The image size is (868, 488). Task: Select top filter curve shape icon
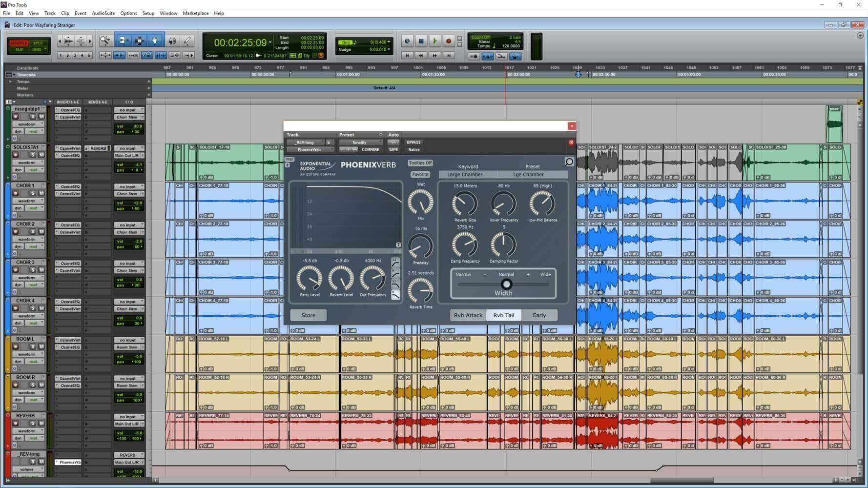coord(395,263)
